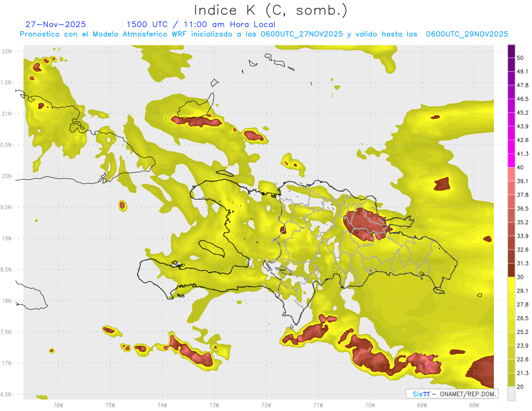Click the brown high-K band south of Great Inagua near 21N
Image resolution: width=532 pixels, height=411 pixels.
(196, 121)
